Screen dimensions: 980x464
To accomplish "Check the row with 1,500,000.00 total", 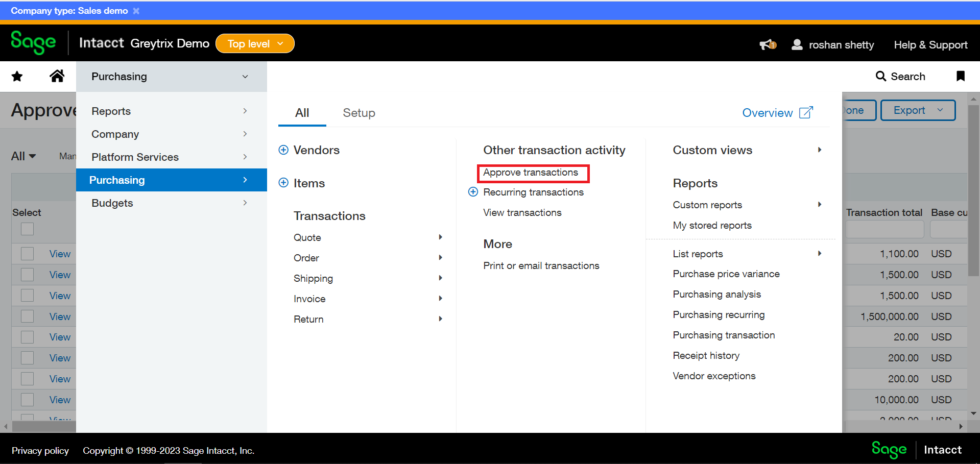I will point(28,316).
